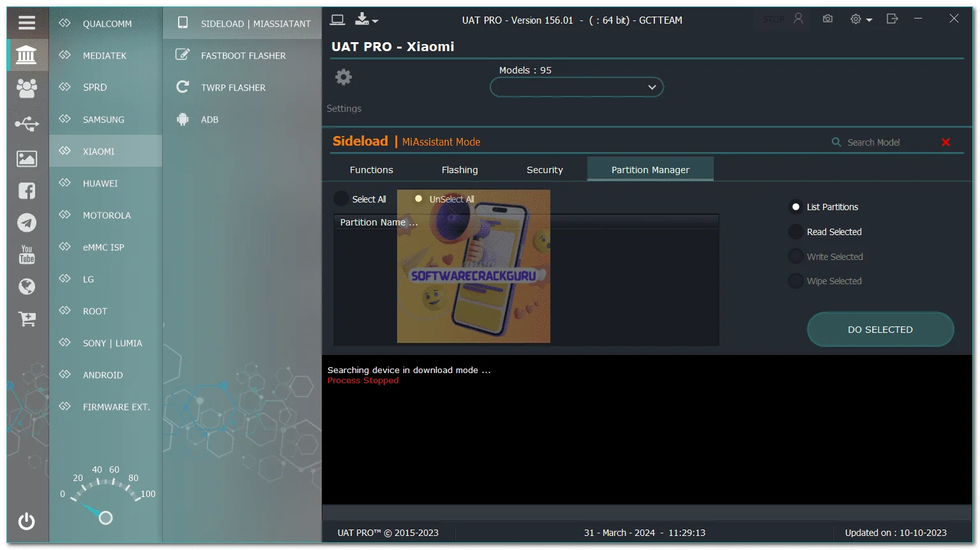
Task: Select SONY | LUMIA in the brand list
Action: click(x=106, y=343)
